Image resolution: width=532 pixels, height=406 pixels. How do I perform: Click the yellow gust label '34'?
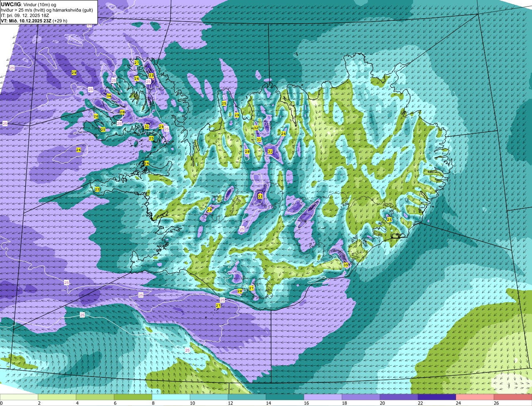(109, 96)
